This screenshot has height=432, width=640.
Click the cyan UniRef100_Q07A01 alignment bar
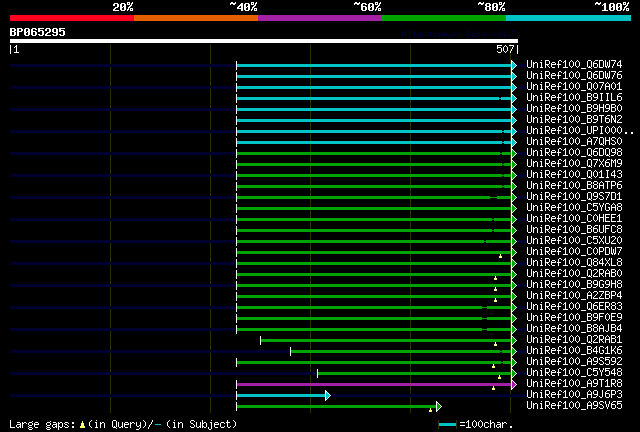374,87
